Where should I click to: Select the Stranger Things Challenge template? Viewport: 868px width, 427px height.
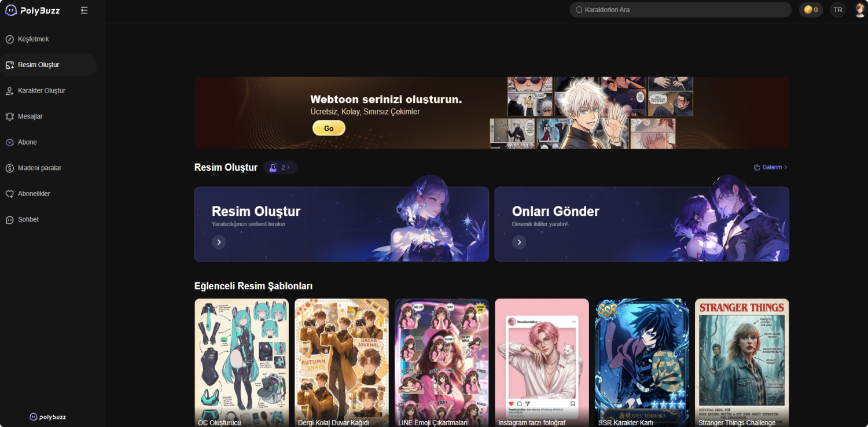(x=742, y=363)
